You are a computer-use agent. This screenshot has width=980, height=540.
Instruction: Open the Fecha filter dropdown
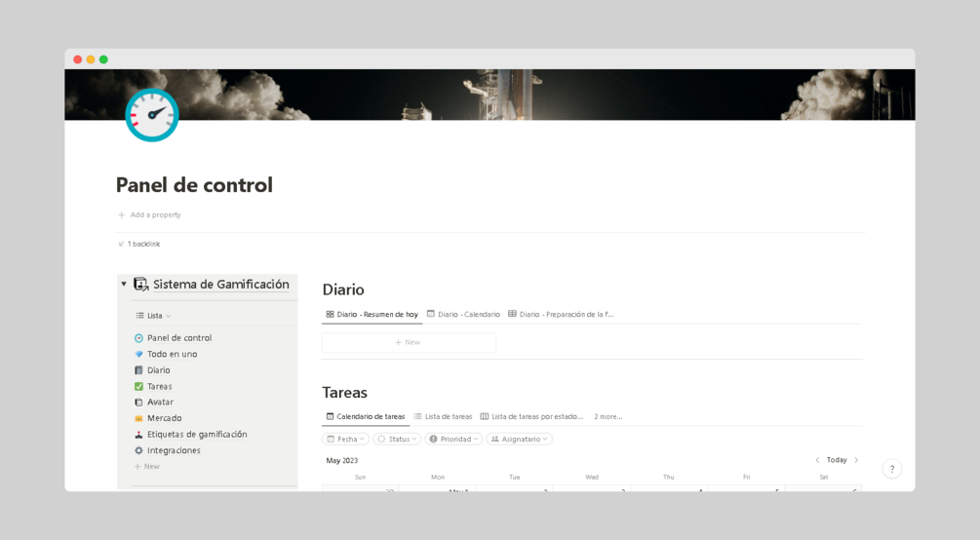click(x=345, y=440)
